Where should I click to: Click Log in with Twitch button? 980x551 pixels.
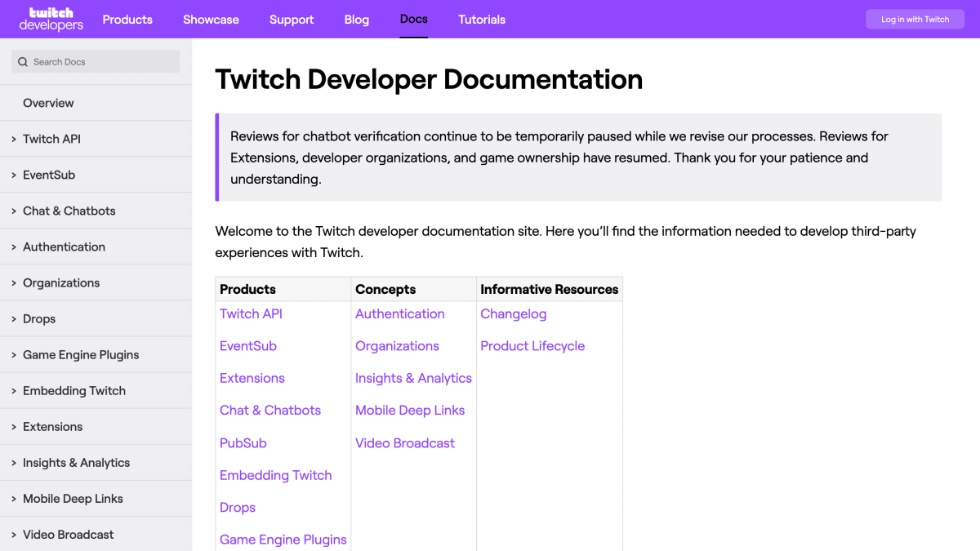[x=915, y=20]
